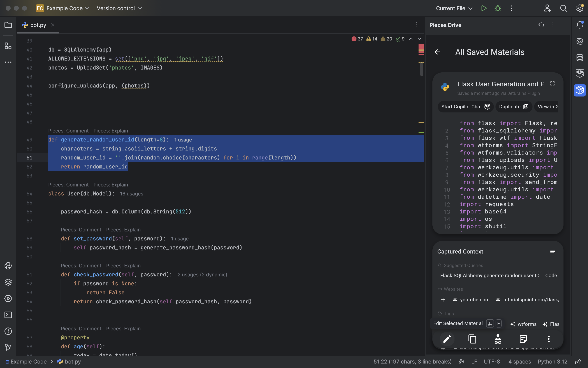Click Pieces: Explain above class User
The width and height of the screenshot is (588, 368).
coord(110,185)
